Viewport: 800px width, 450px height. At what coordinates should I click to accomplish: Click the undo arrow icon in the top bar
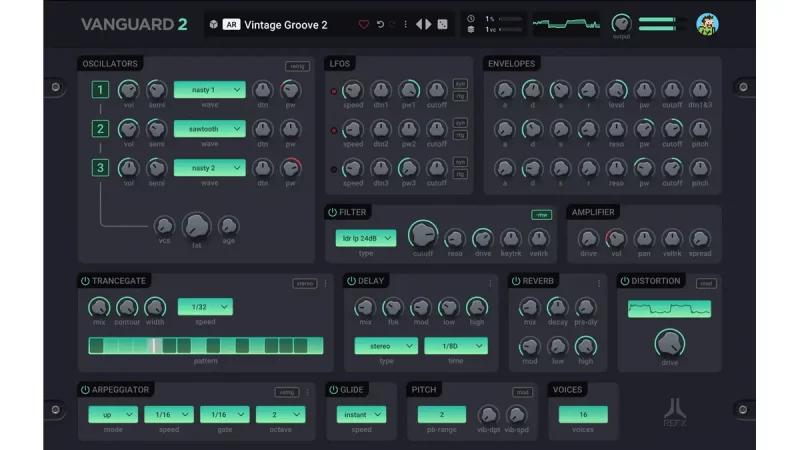click(x=380, y=24)
